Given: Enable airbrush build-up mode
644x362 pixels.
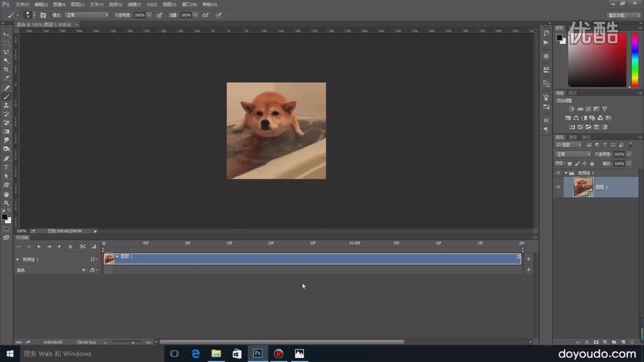Looking at the screenshot, I should 205,15.
